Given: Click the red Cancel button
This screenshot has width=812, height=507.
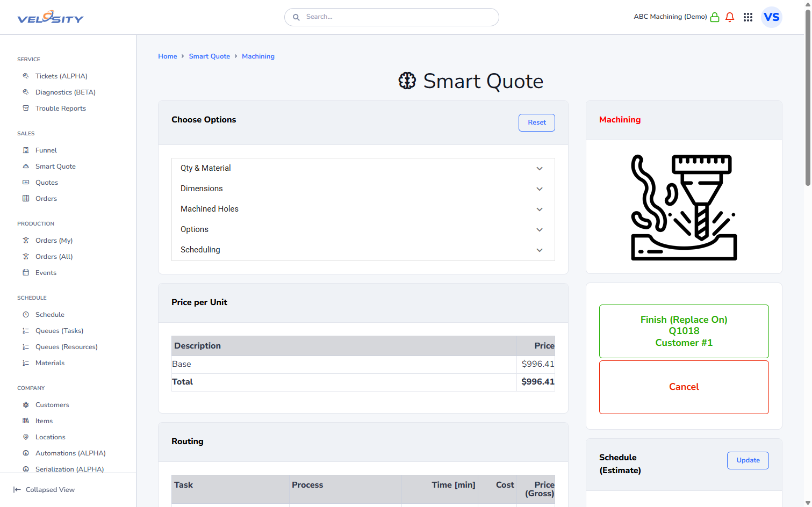Looking at the screenshot, I should (684, 387).
